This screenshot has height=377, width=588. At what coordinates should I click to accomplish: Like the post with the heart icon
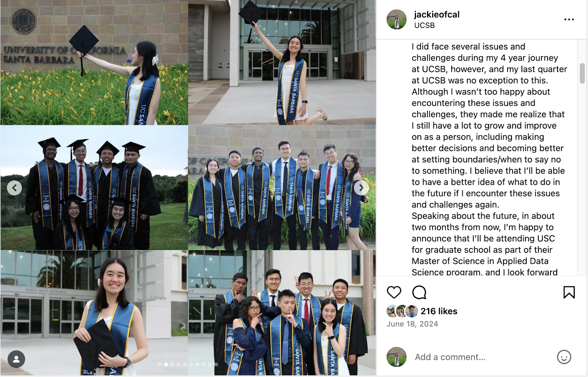coord(394,292)
